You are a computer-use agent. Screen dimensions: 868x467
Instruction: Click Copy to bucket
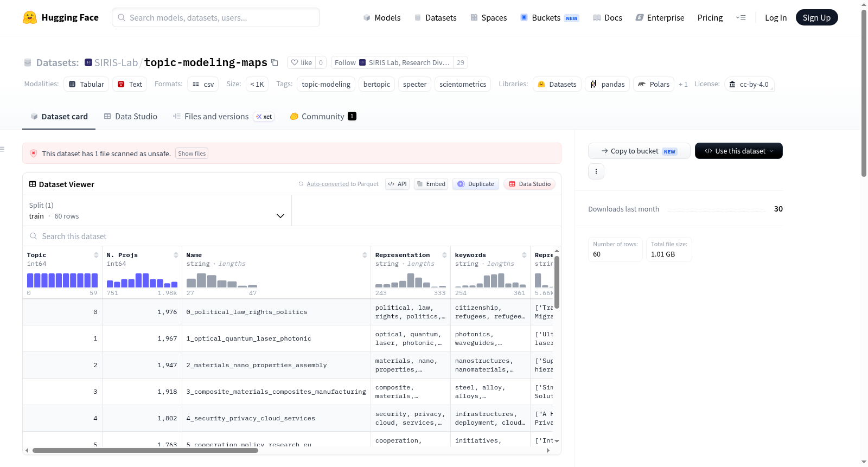[639, 151]
